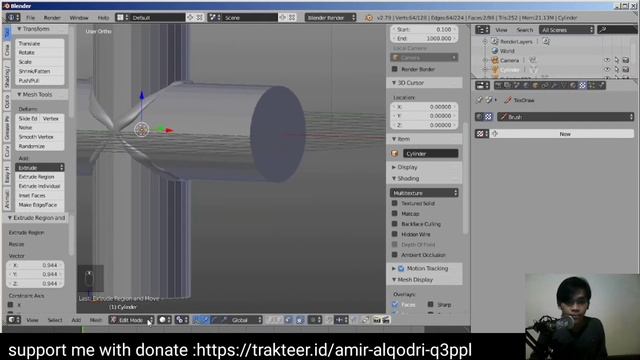
Task: Open the Outliner editor type icon
Action: [482, 30]
